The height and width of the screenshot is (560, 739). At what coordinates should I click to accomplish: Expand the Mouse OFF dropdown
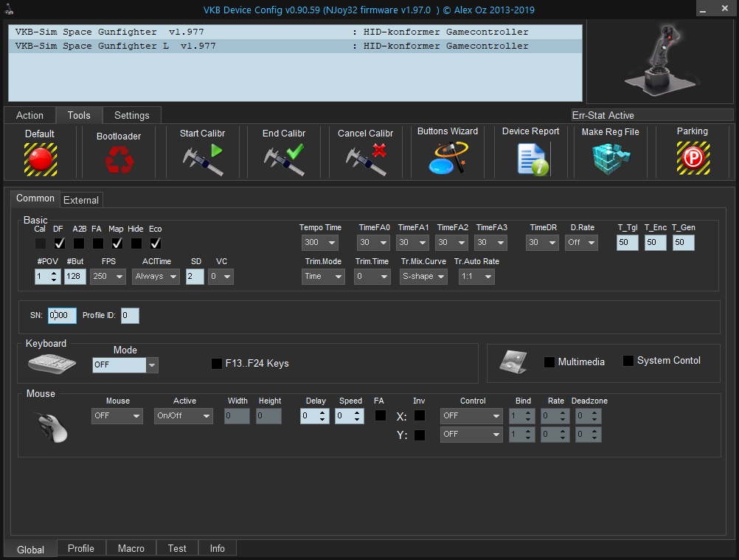[x=117, y=416]
